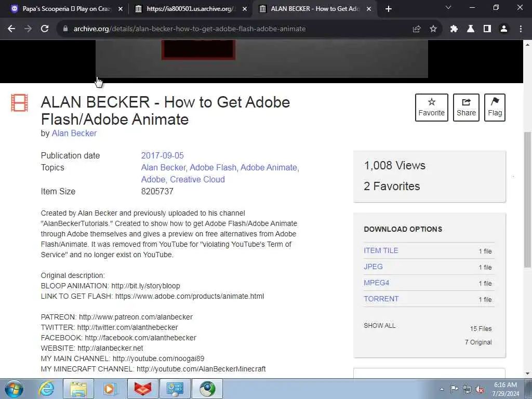Open Chrome three-dot menu
Viewport: 532px width, 399px height.
[521, 29]
